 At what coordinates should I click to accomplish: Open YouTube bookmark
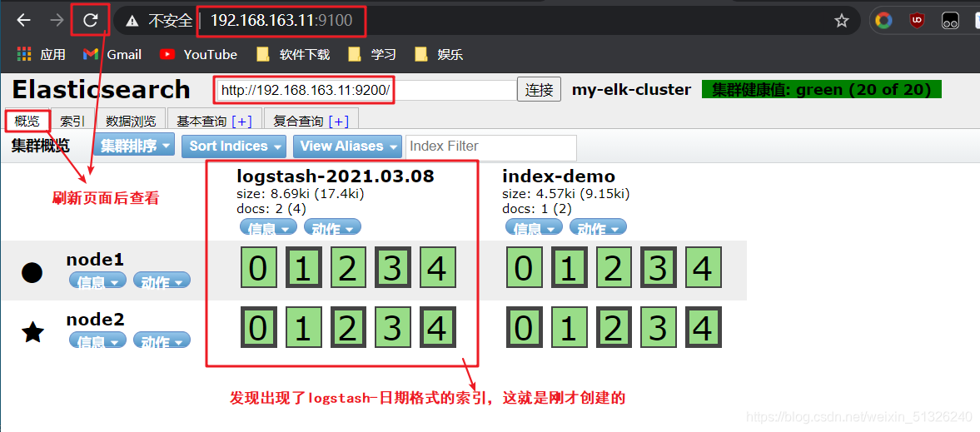pos(199,54)
